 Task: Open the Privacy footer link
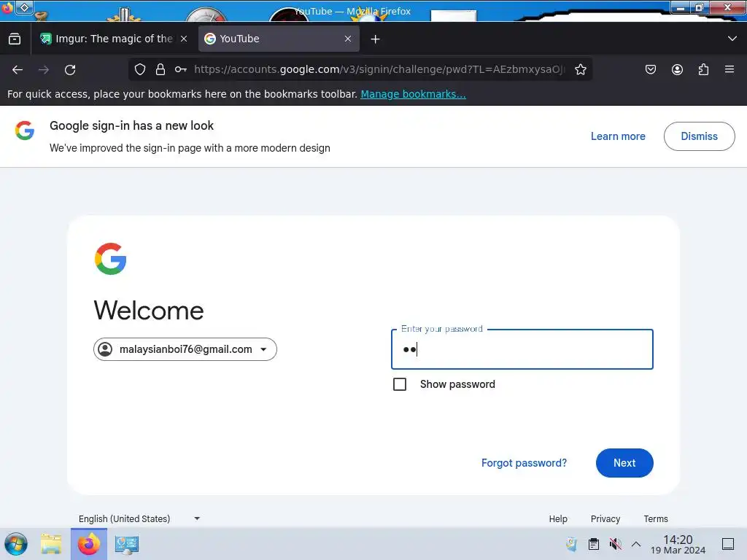(605, 518)
